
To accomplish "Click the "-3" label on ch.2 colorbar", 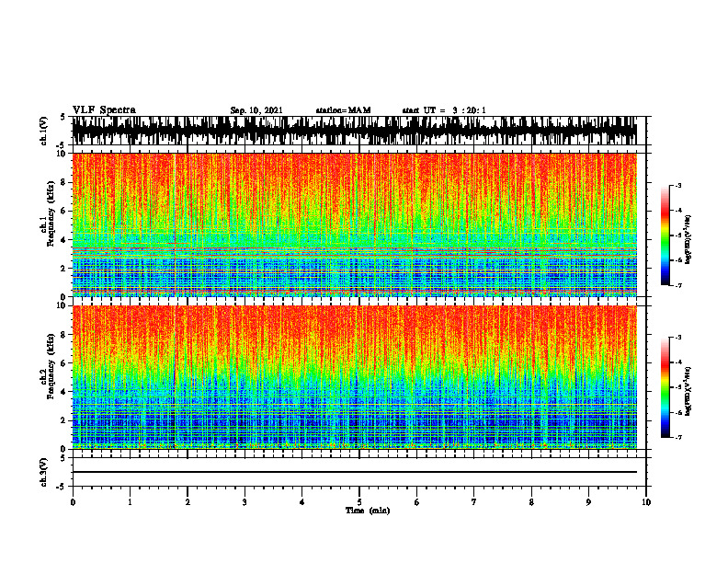I will tap(678, 338).
